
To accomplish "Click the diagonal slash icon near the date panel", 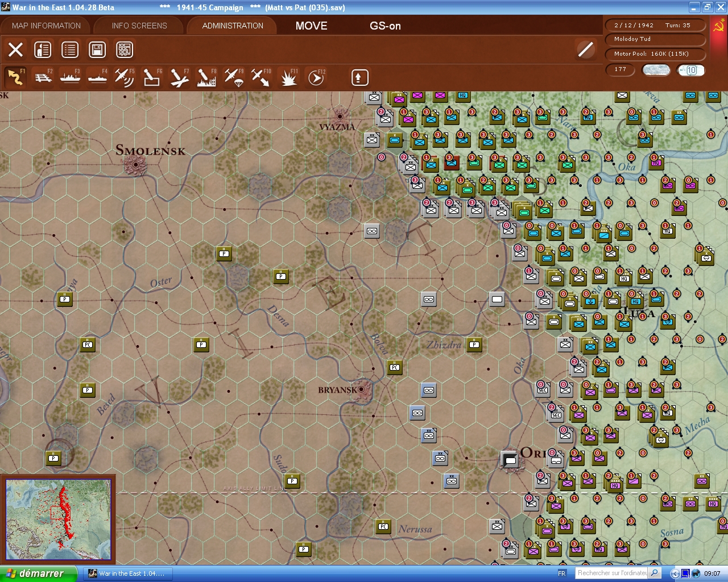I will click(x=586, y=49).
